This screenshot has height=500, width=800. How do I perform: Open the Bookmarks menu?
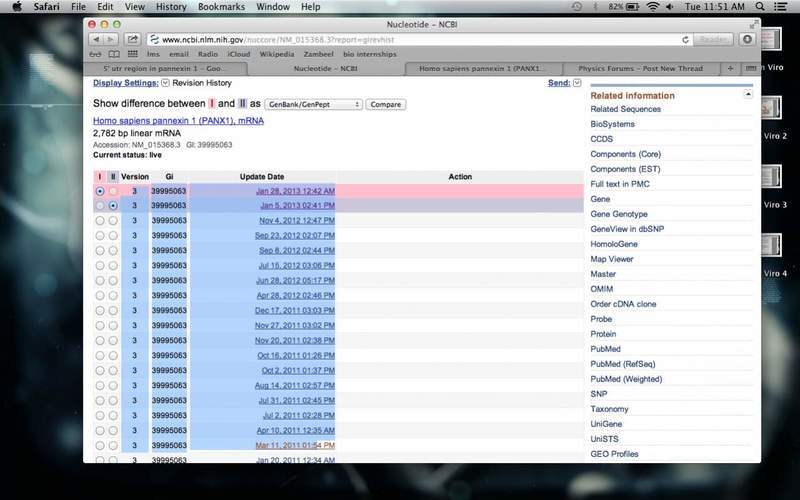click(x=221, y=7)
